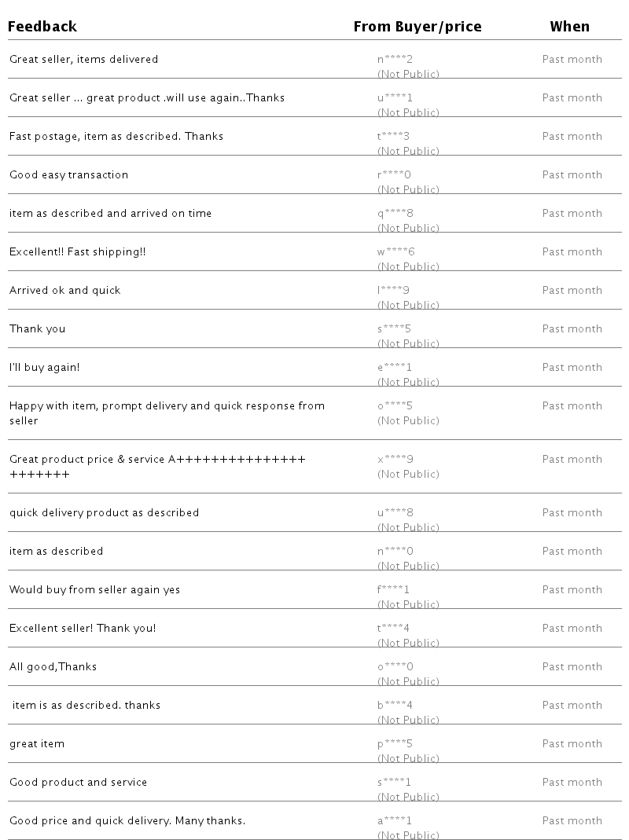Click the When column header

[x=569, y=27]
